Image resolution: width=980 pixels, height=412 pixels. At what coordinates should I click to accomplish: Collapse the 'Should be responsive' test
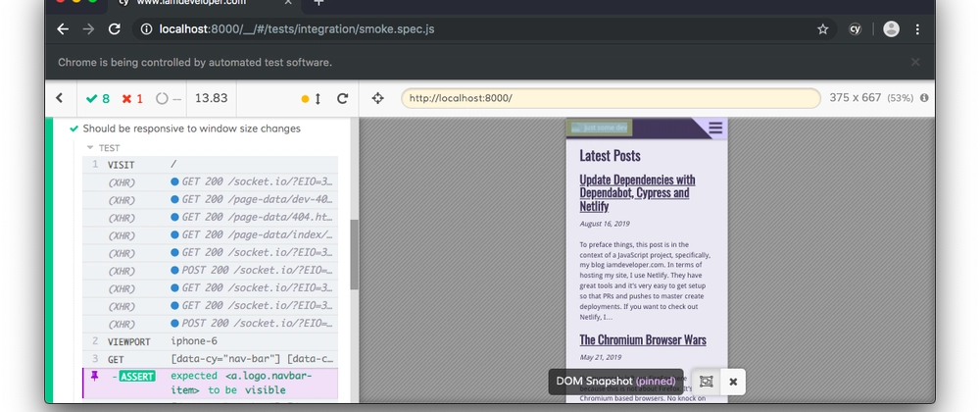coord(191,129)
